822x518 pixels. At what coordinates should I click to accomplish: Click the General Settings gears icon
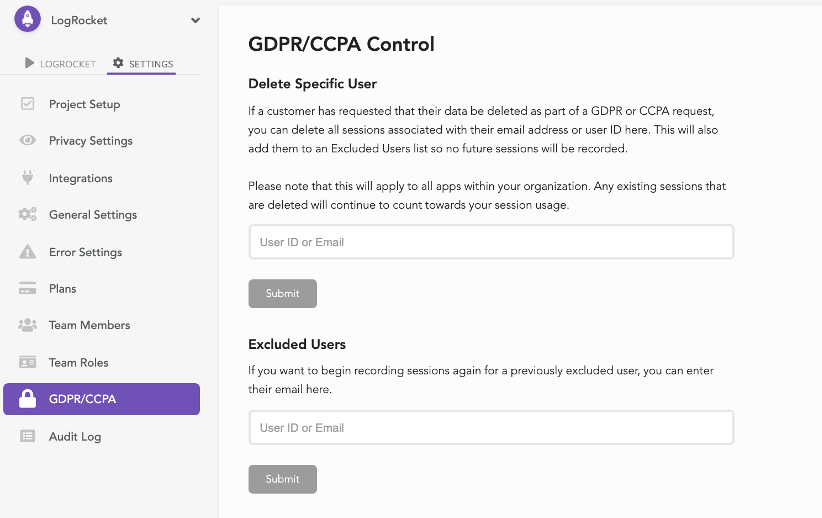28,215
